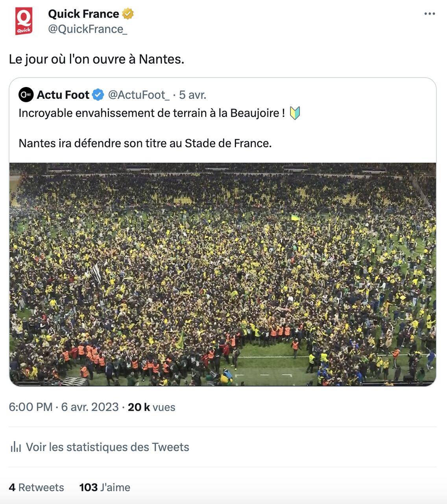This screenshot has height=504, width=447.
Task: Click the tweet text about opening in Nantes
Action: (96, 59)
